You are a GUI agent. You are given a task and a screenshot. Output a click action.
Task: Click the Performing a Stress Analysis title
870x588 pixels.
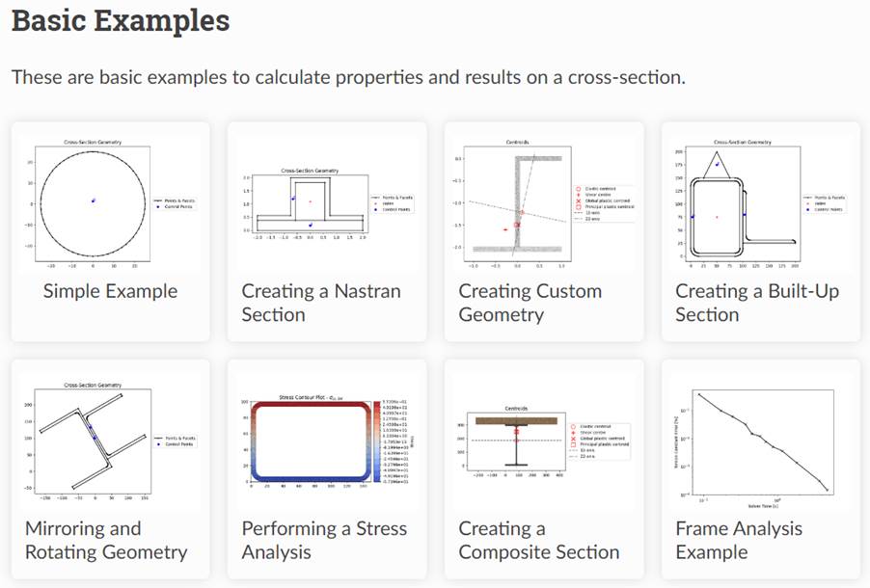coord(324,541)
